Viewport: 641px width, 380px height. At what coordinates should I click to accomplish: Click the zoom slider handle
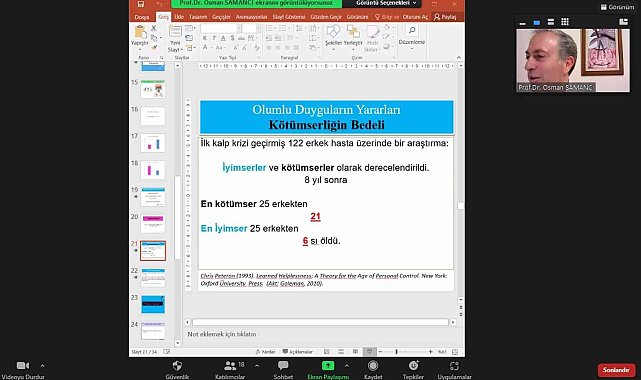coord(396,352)
